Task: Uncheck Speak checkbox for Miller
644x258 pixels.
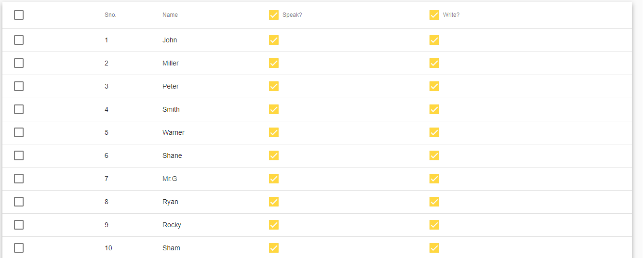Action: click(274, 63)
